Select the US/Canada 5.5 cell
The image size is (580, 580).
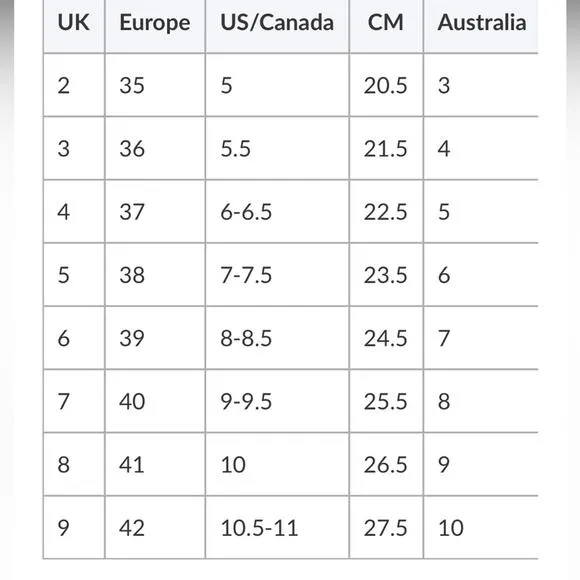pyautogui.click(x=277, y=148)
